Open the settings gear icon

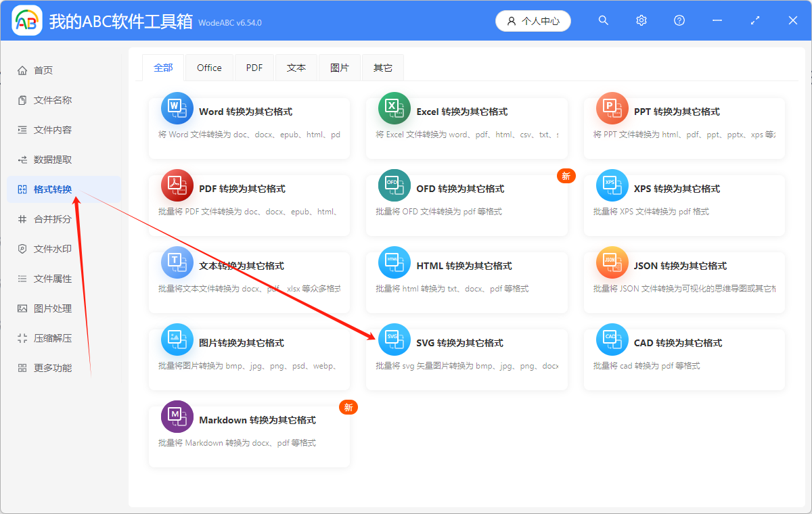coord(641,20)
